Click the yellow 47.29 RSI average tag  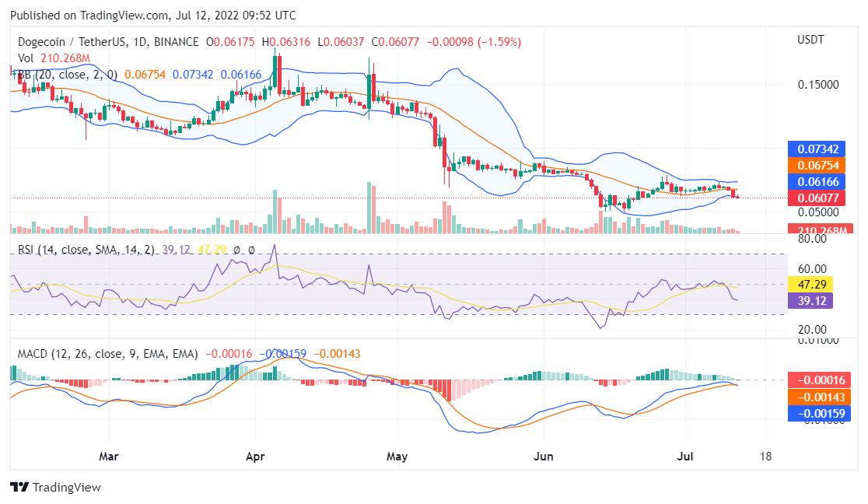click(811, 285)
